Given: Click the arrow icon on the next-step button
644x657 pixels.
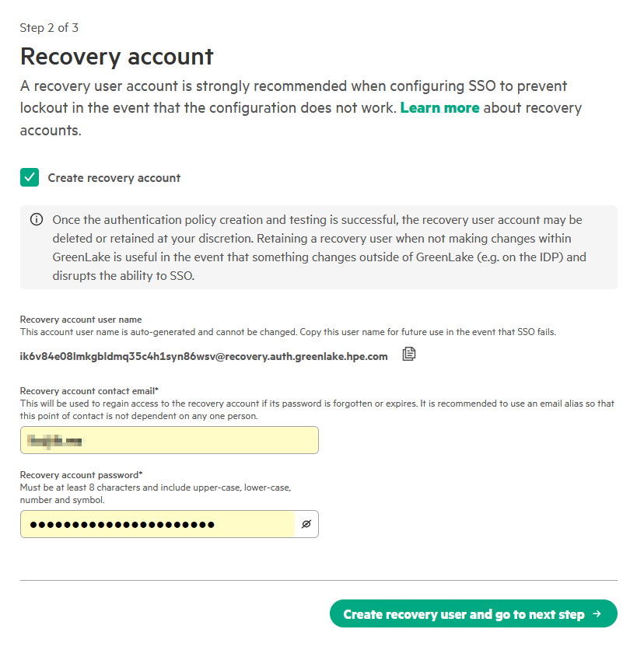Looking at the screenshot, I should [597, 613].
